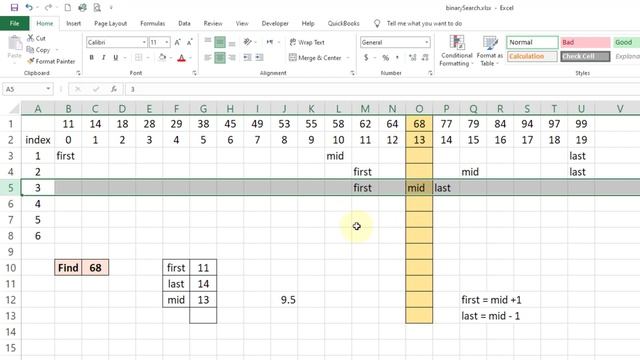
Task: Click the Print Preview icon in Quick Access
Action: click(97, 7)
